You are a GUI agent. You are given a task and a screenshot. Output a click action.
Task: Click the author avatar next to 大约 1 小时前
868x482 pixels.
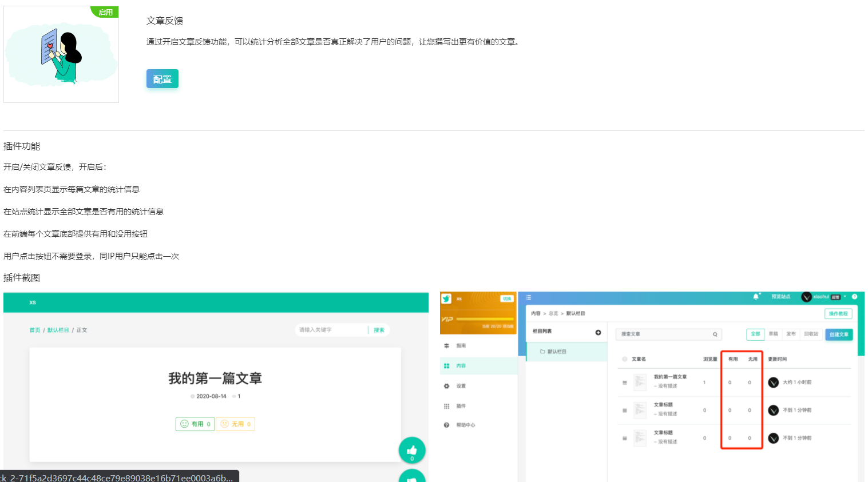click(x=773, y=383)
